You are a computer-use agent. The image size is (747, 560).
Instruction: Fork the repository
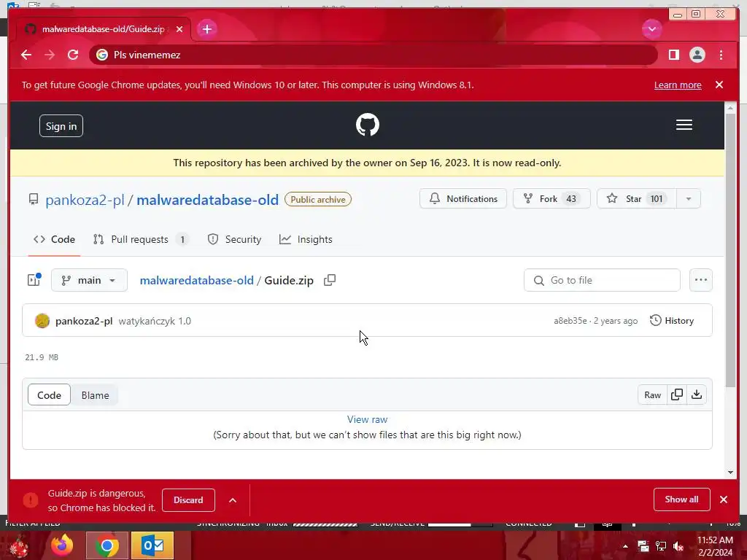551,198
